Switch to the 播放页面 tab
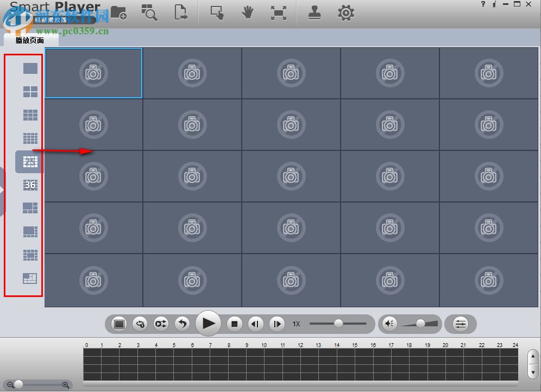The image size is (541, 392). pyautogui.click(x=30, y=40)
